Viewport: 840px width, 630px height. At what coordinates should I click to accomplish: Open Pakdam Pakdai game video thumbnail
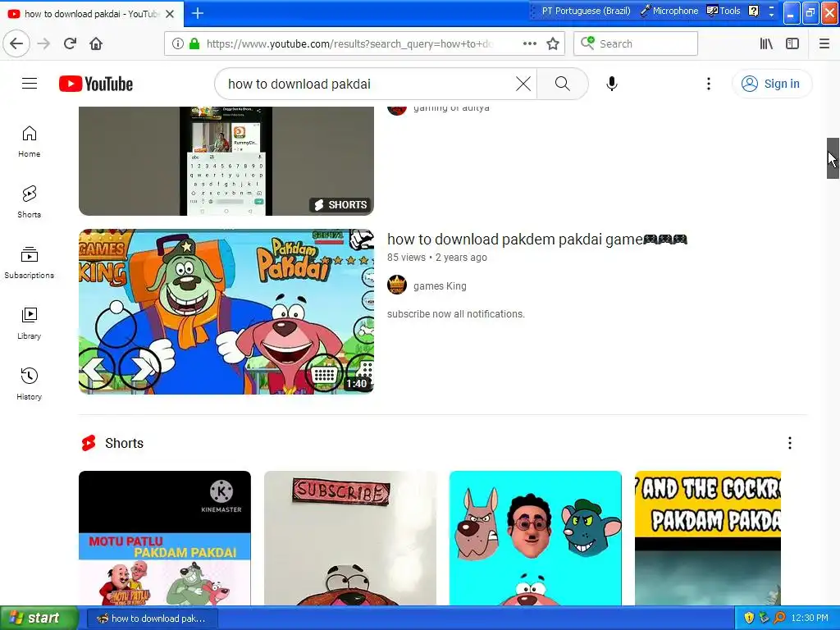tap(226, 311)
